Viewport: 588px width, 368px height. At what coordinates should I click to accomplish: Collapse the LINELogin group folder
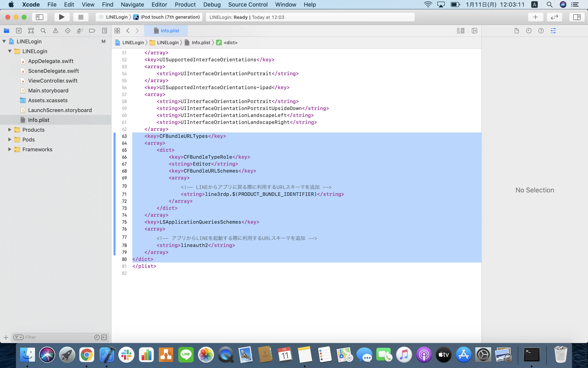pos(10,51)
